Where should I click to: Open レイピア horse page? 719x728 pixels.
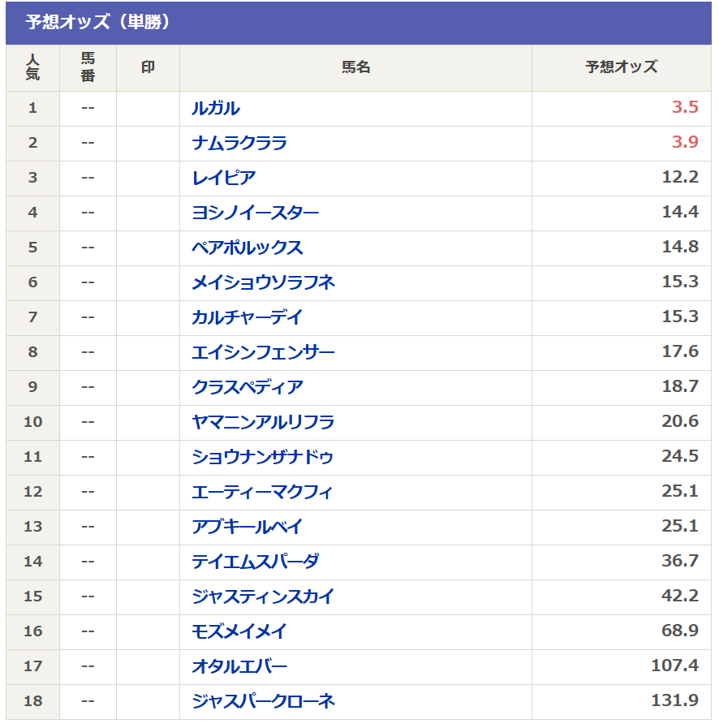click(224, 178)
